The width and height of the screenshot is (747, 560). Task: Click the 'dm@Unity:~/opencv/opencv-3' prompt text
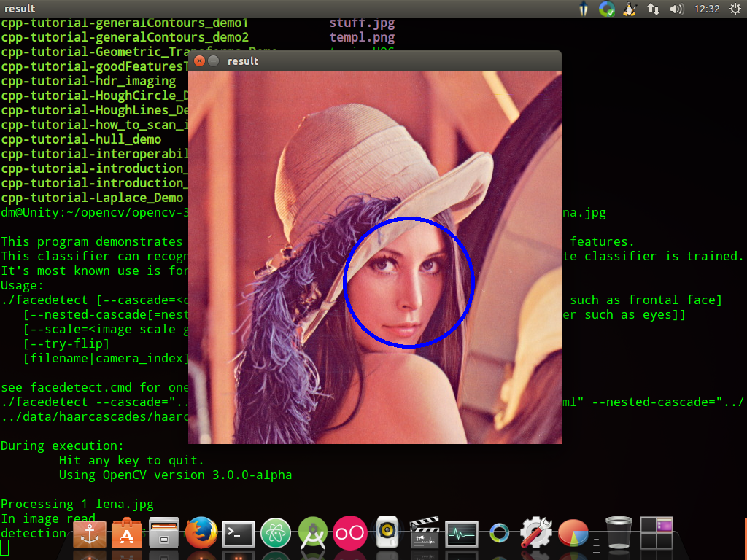click(95, 212)
